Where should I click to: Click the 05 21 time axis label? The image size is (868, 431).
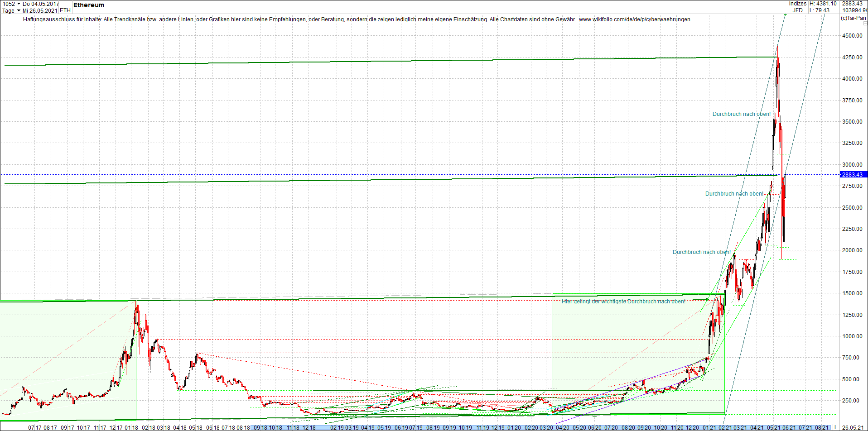point(774,427)
